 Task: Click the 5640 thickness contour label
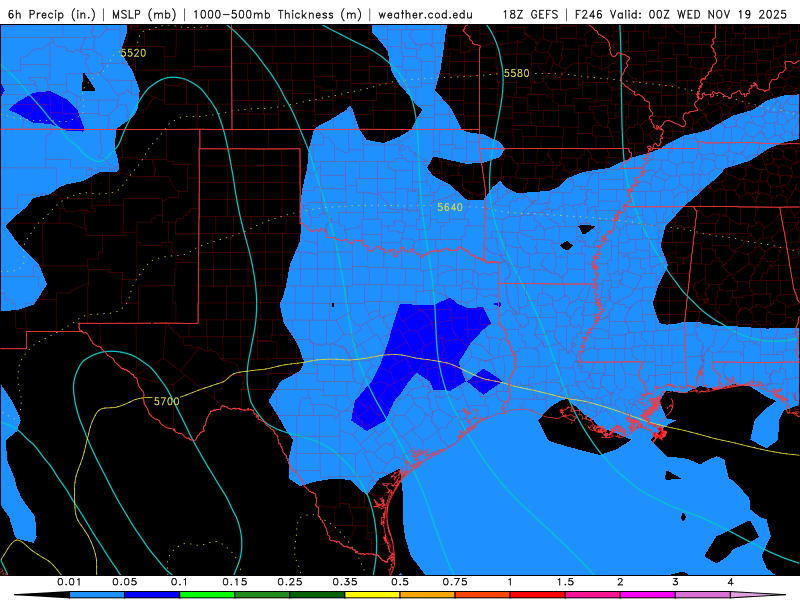449,207
